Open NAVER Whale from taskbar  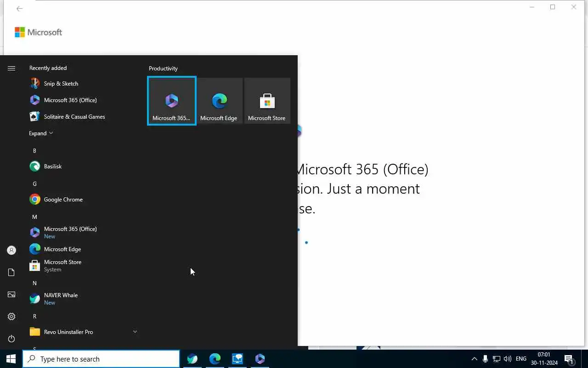click(x=192, y=359)
